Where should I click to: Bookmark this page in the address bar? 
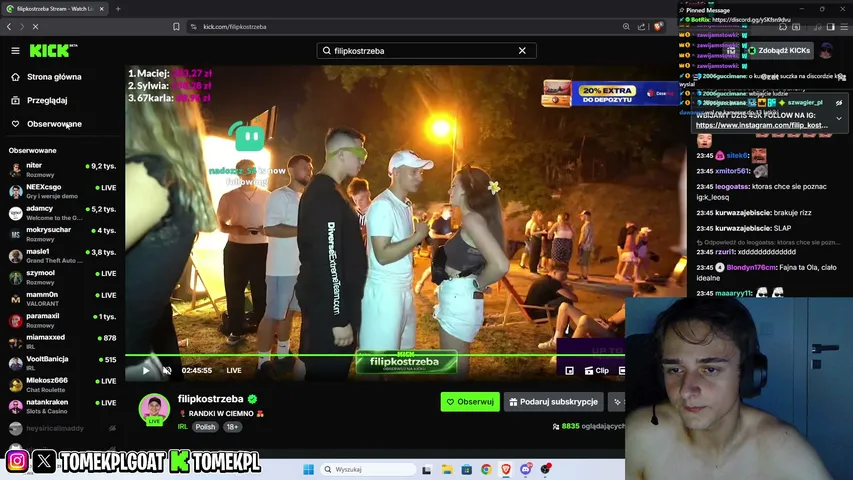(x=176, y=26)
